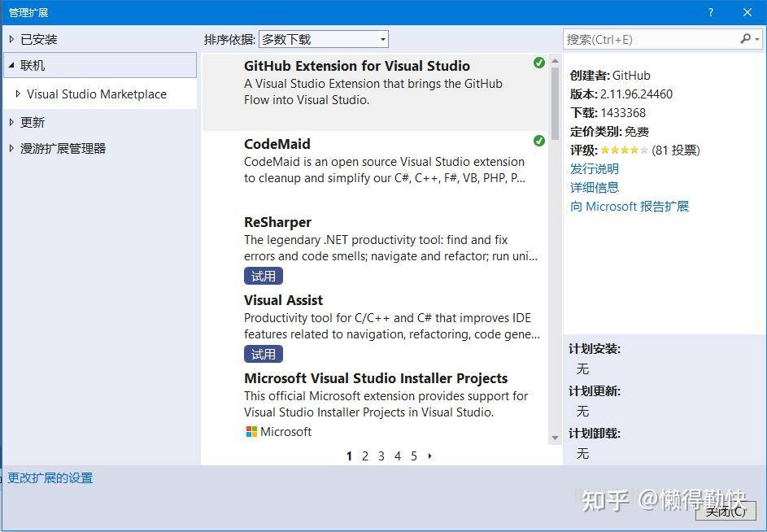Click the Microsoft logo under Installer Projects
This screenshot has width=767, height=532.
[x=251, y=432]
